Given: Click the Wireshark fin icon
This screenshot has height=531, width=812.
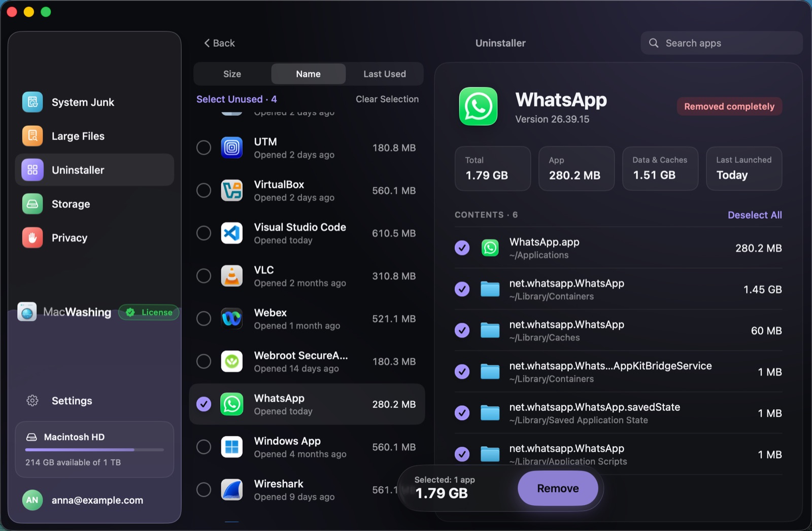Looking at the screenshot, I should coord(232,490).
